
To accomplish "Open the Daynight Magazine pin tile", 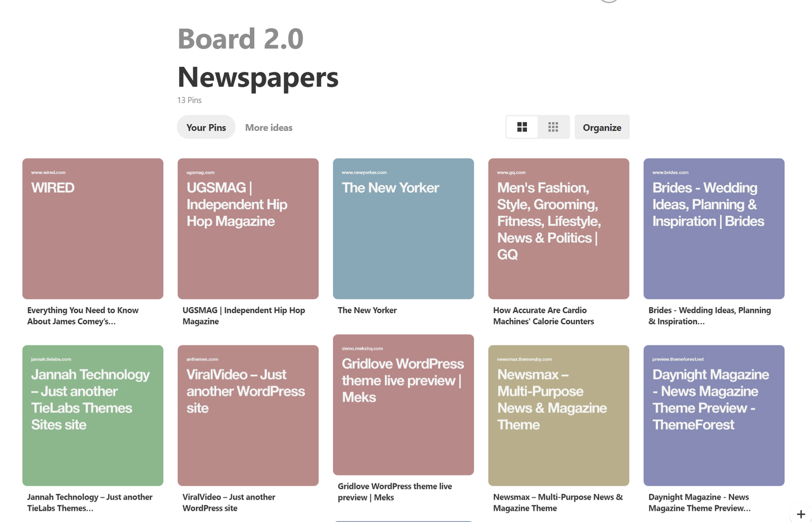I will (714, 416).
